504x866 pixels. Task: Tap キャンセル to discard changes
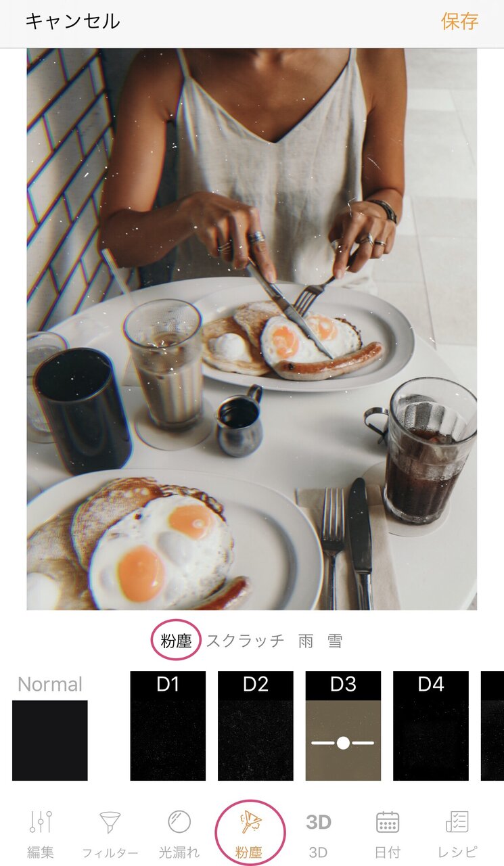pos(73,21)
